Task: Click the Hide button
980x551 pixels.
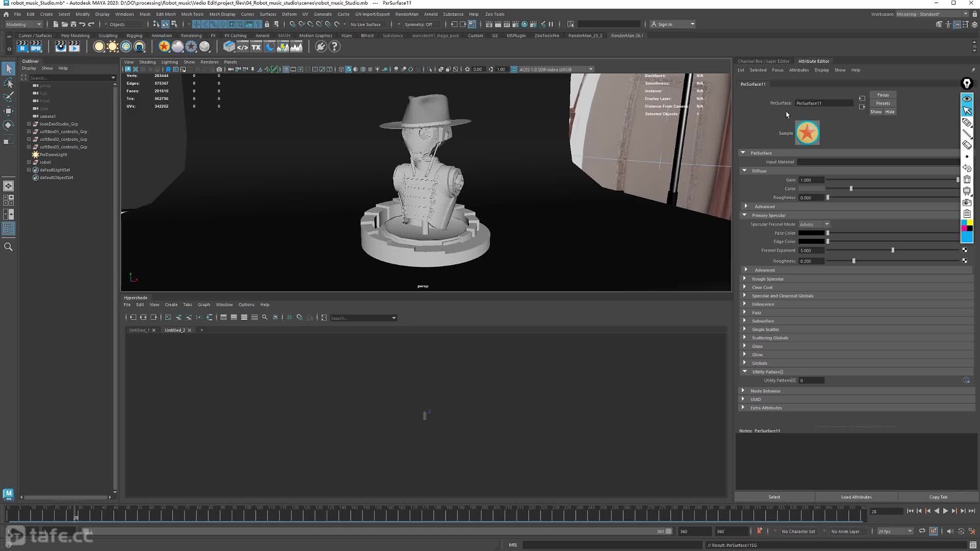Action: click(x=890, y=112)
